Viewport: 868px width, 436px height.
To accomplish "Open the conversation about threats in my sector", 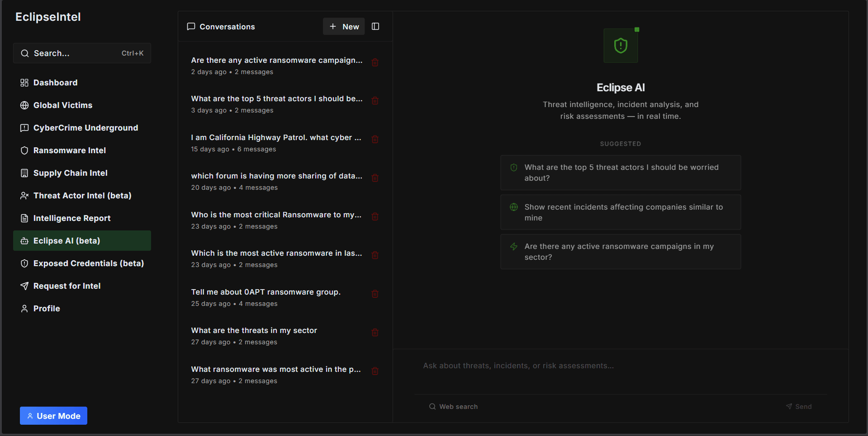I will 254,330.
